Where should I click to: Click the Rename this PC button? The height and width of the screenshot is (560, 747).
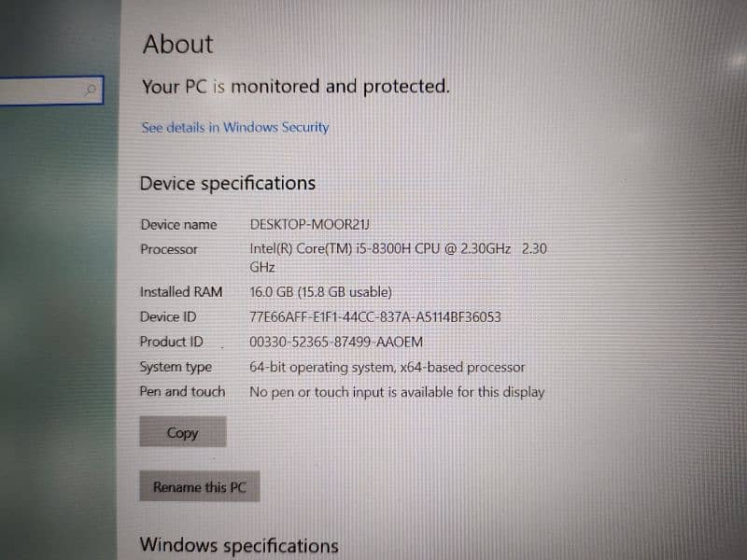click(x=200, y=486)
